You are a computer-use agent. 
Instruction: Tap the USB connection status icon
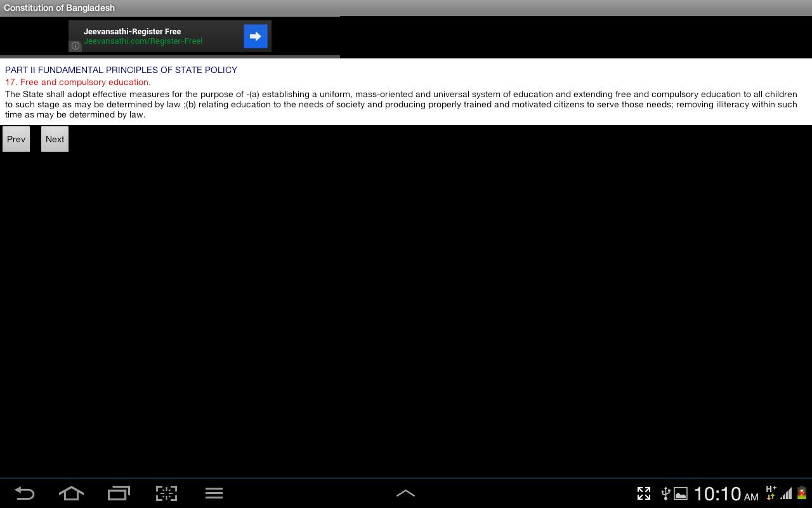tap(665, 493)
